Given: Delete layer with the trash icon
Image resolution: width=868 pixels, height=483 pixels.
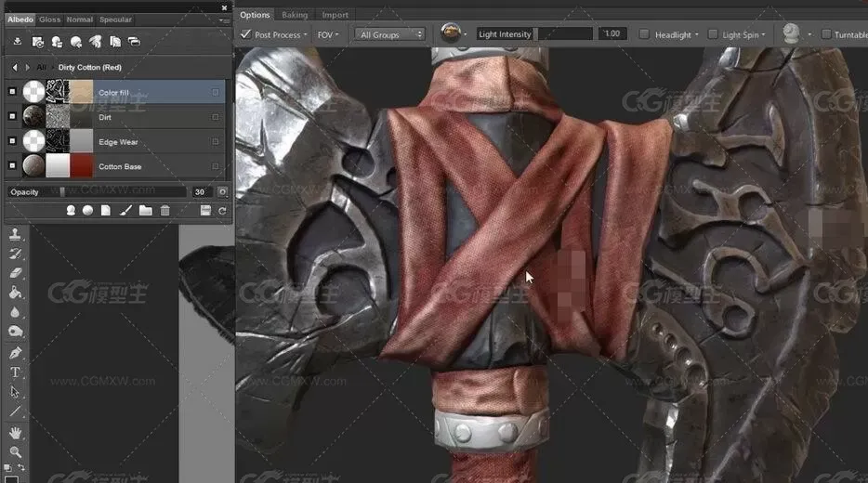Looking at the screenshot, I should (x=165, y=210).
